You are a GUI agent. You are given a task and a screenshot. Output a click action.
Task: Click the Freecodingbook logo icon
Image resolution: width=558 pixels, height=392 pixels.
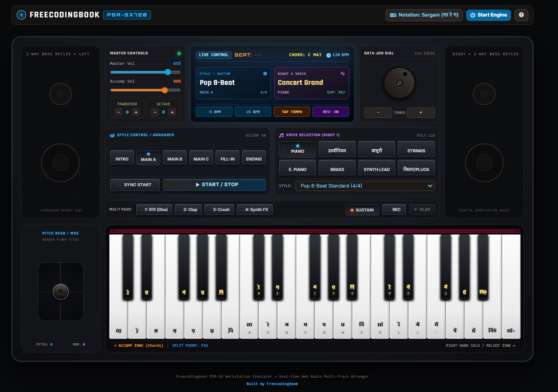21,15
